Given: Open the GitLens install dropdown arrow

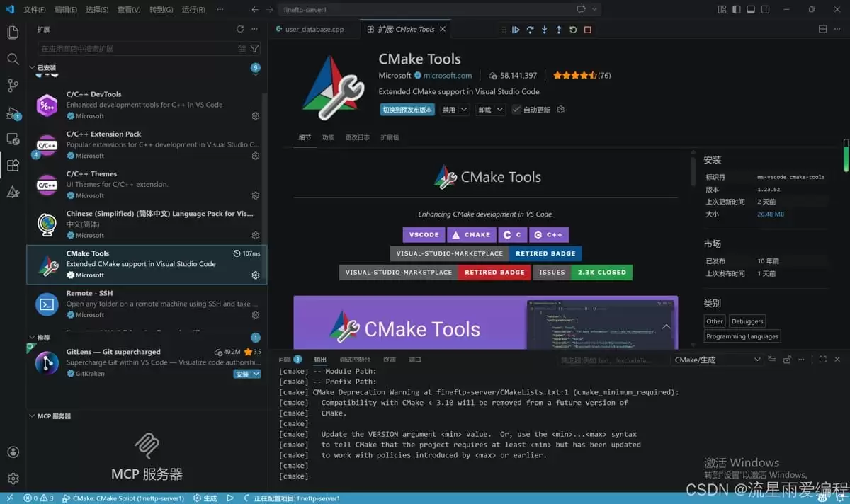Looking at the screenshot, I should click(256, 374).
